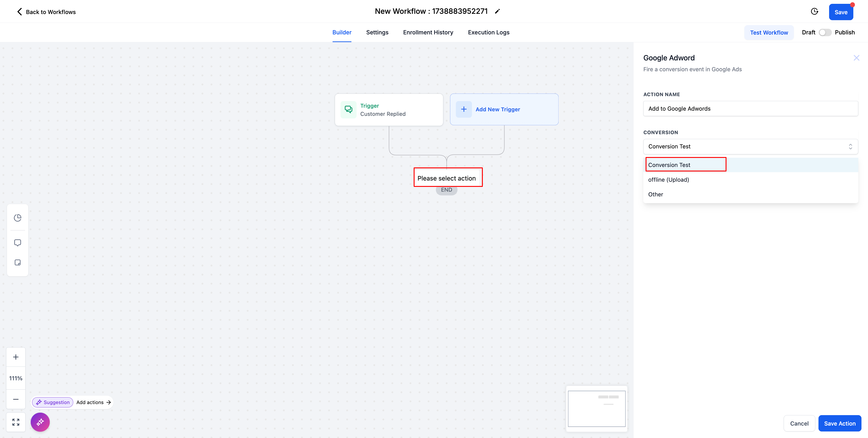Choose offline (Upload) in the conversion dropdown
This screenshot has width=868, height=438.
click(669, 179)
